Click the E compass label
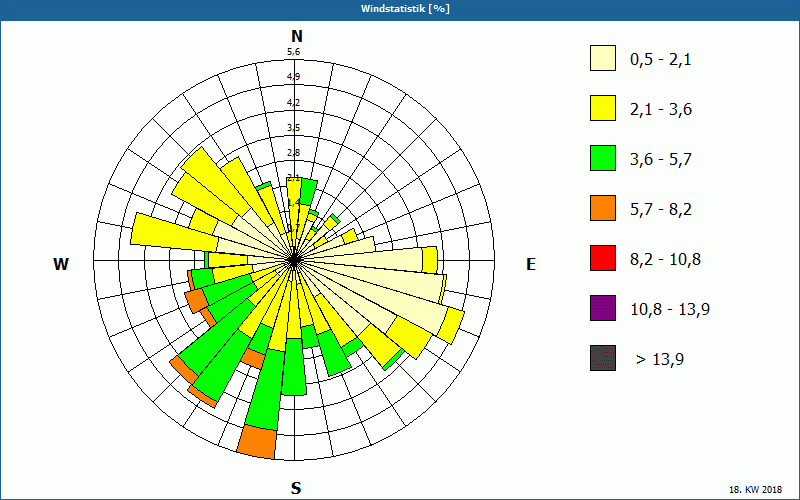The height and width of the screenshot is (500, 800). click(x=531, y=264)
